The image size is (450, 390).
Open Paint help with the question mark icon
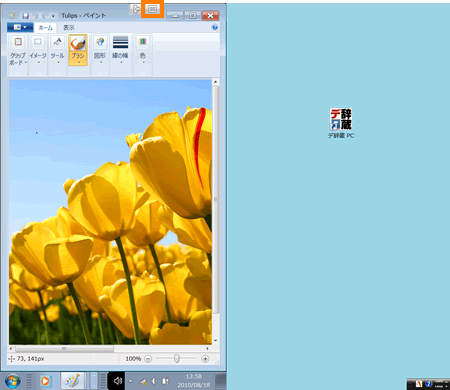click(215, 27)
